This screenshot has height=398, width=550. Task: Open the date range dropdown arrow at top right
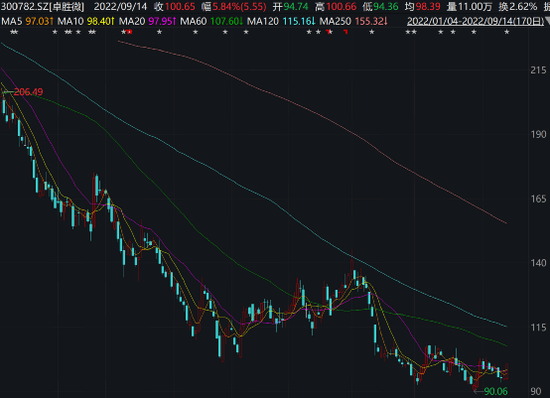tap(547, 21)
